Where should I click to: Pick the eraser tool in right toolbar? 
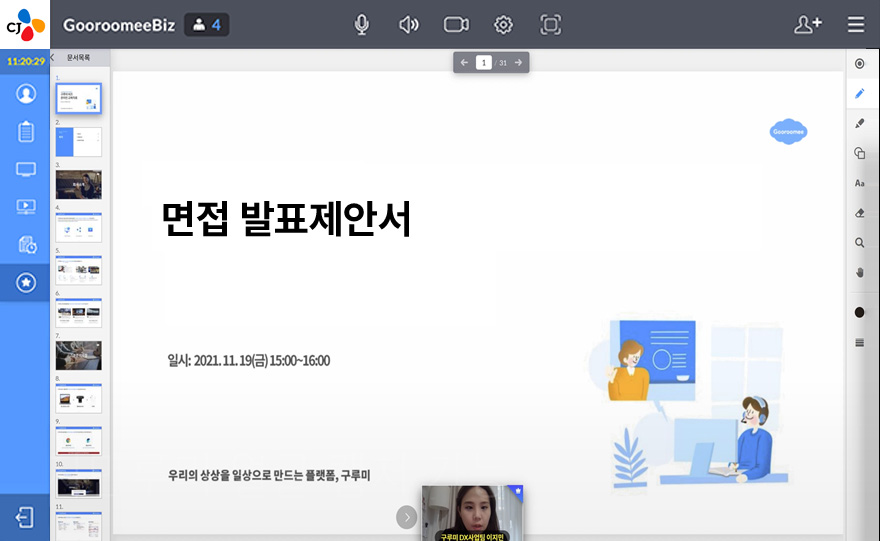860,213
